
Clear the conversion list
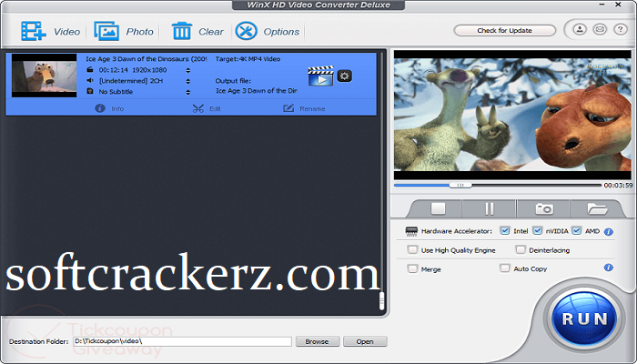197,31
